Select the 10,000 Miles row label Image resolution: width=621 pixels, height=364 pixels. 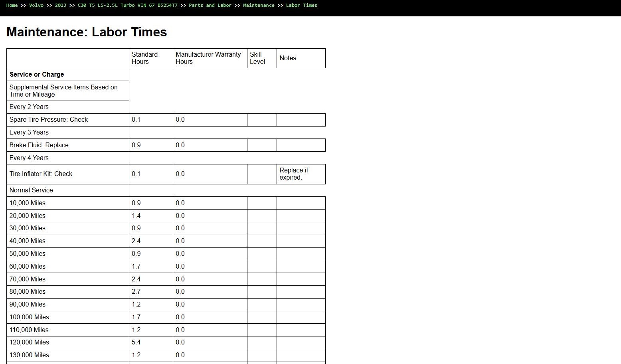click(68, 203)
